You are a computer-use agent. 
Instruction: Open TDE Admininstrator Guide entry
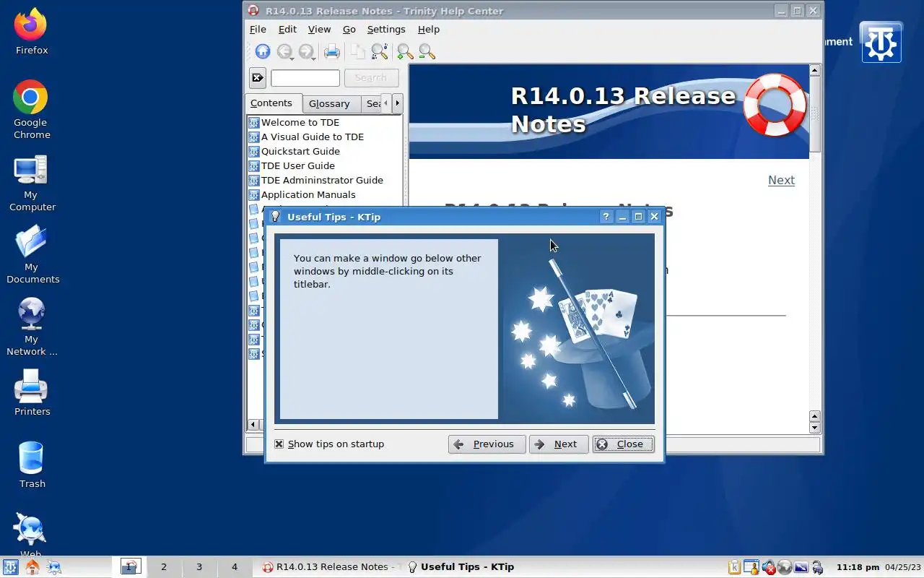322,181
